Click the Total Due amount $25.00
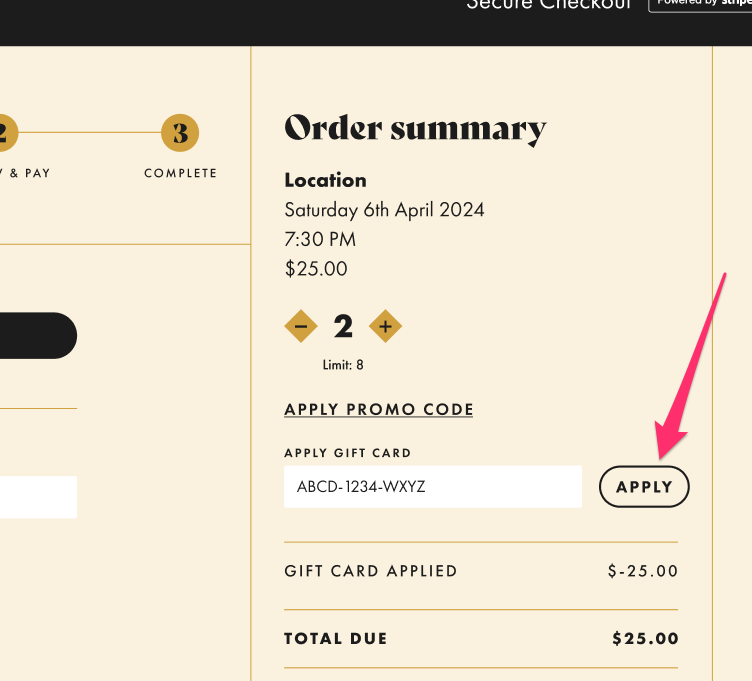Image resolution: width=752 pixels, height=681 pixels. click(645, 639)
